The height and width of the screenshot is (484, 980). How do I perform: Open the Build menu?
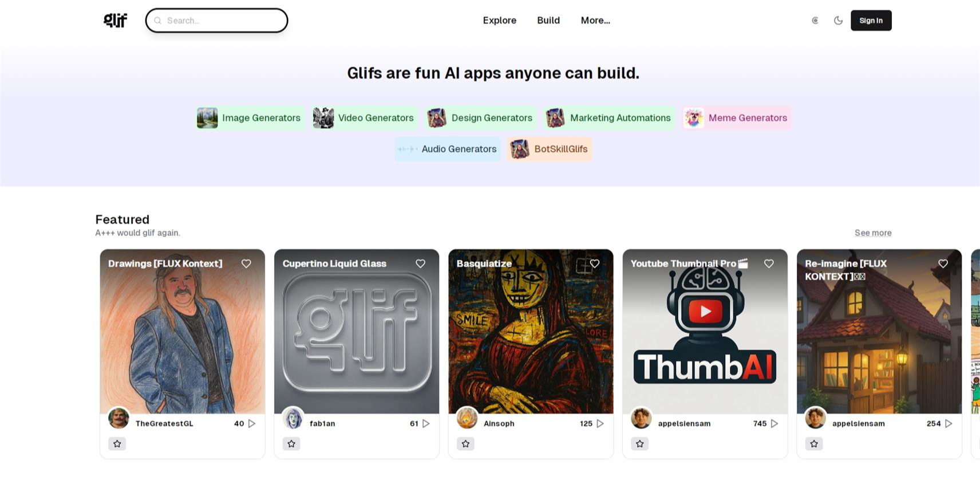pos(548,21)
